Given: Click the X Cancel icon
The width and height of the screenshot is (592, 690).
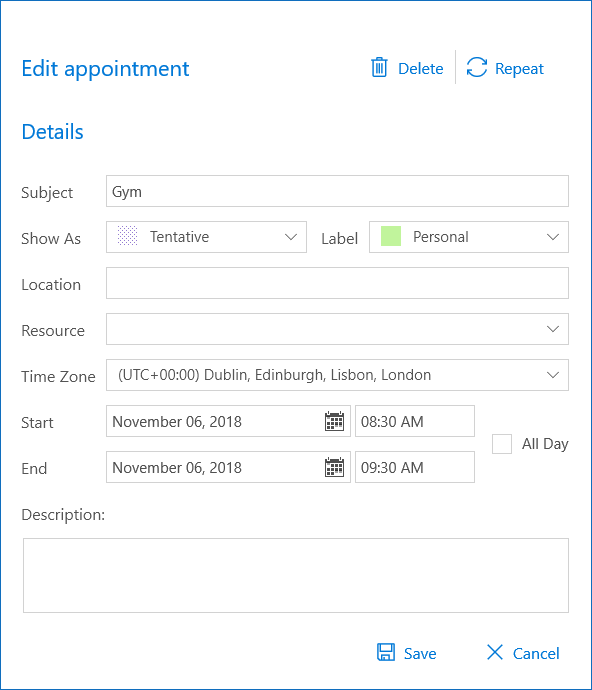Looking at the screenshot, I should [495, 652].
